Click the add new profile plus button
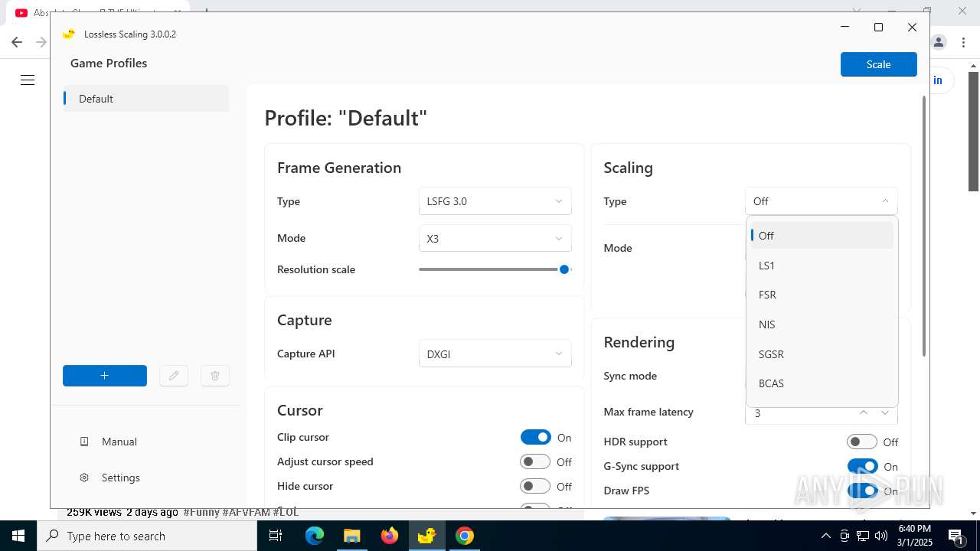The height and width of the screenshot is (551, 980). (105, 376)
